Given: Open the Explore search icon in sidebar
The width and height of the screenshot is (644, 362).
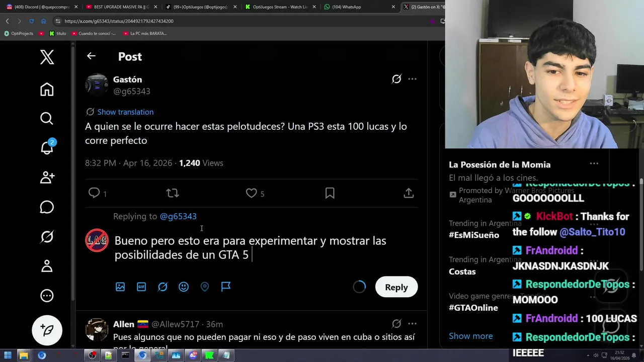Looking at the screenshot, I should [x=47, y=118].
